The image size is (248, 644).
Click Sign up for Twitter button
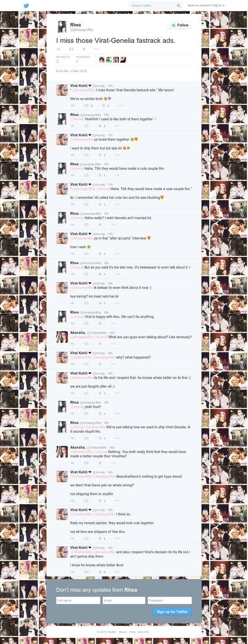[172, 612]
